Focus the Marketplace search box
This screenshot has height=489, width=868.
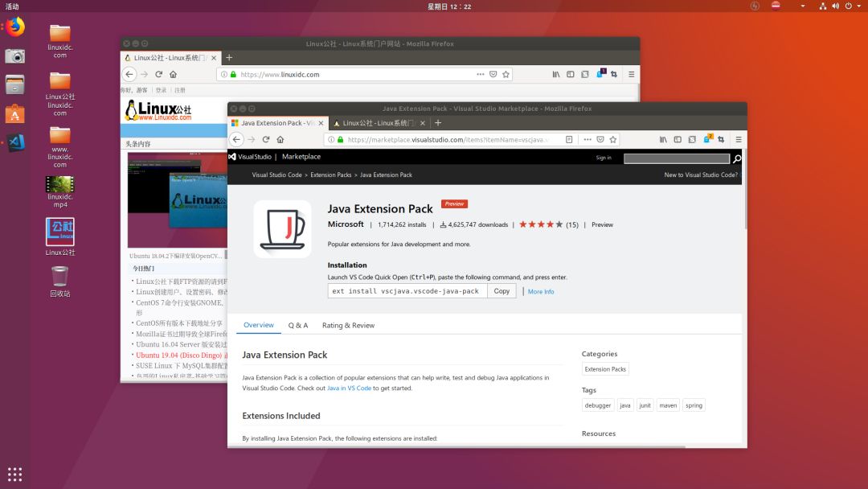tap(677, 159)
